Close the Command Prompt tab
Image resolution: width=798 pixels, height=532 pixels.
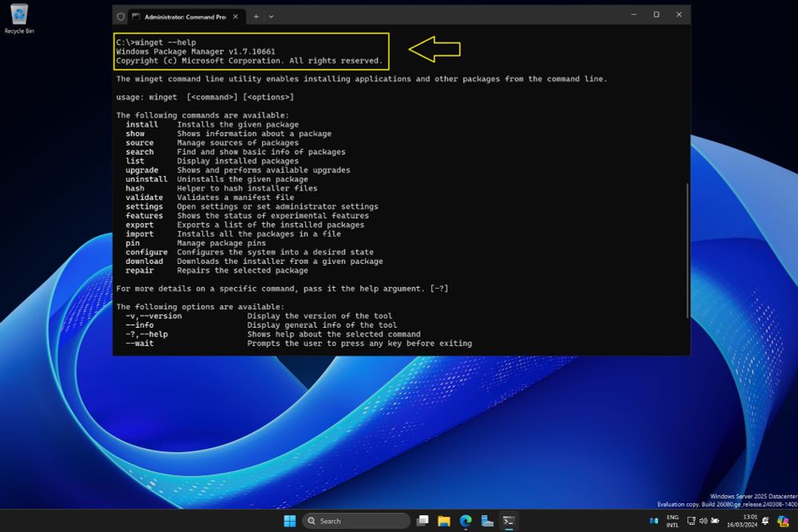[x=235, y=17]
